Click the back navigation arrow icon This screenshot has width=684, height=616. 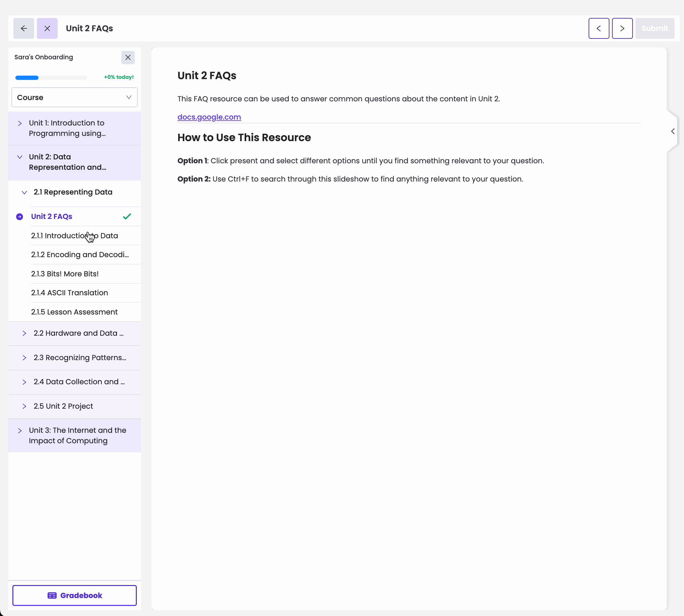click(24, 28)
